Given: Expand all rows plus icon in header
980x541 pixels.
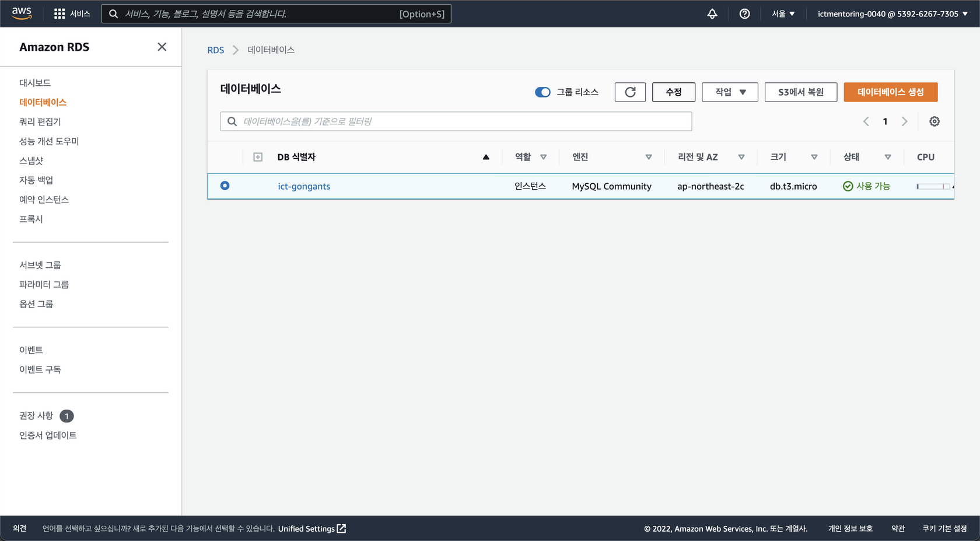Looking at the screenshot, I should (x=258, y=157).
